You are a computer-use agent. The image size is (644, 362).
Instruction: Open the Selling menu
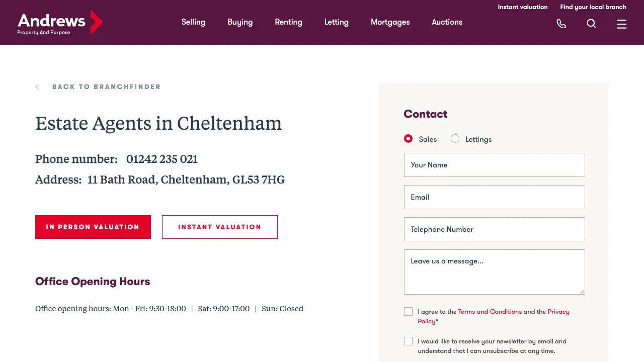[x=193, y=22]
